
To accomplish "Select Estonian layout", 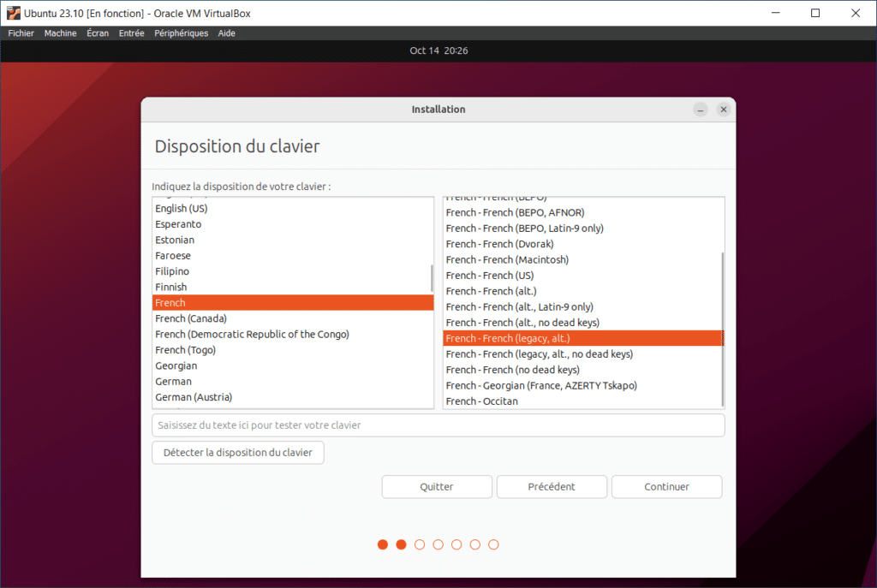I will [293, 240].
